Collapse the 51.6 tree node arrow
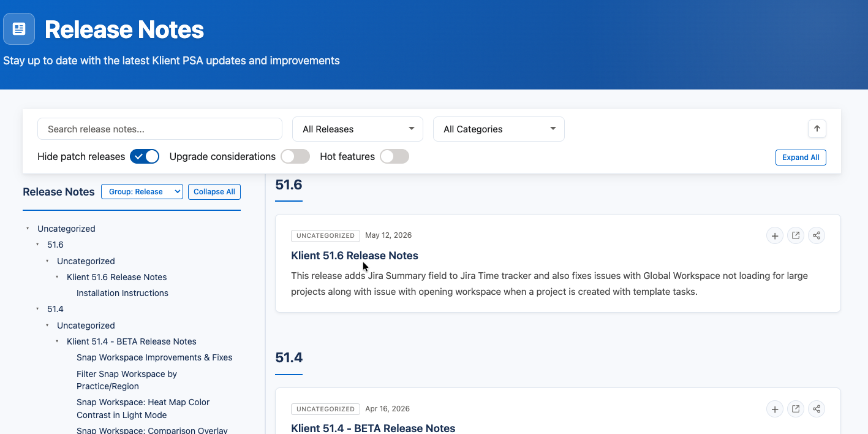Screen dimensions: 868x434 point(37,245)
